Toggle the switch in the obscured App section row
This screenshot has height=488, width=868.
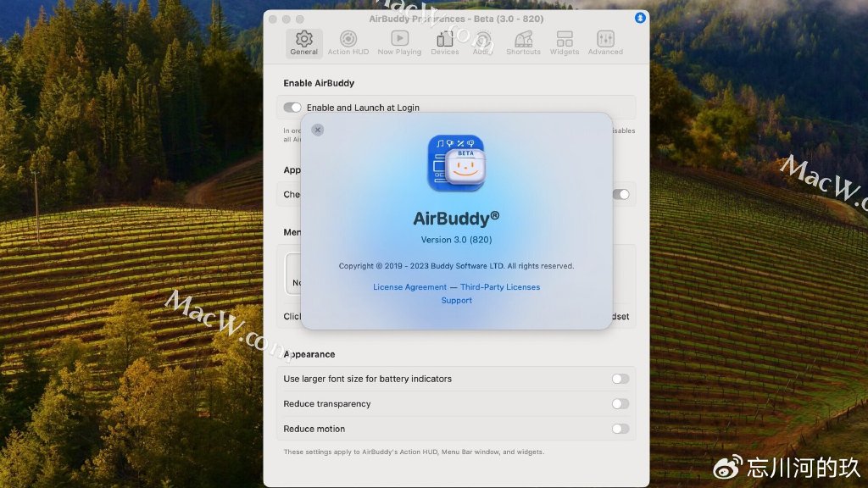(x=620, y=194)
